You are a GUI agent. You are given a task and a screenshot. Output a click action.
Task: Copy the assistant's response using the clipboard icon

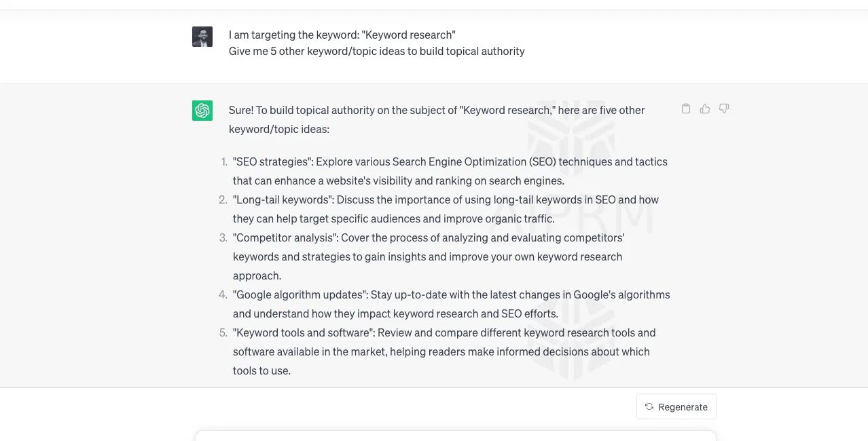pyautogui.click(x=685, y=109)
